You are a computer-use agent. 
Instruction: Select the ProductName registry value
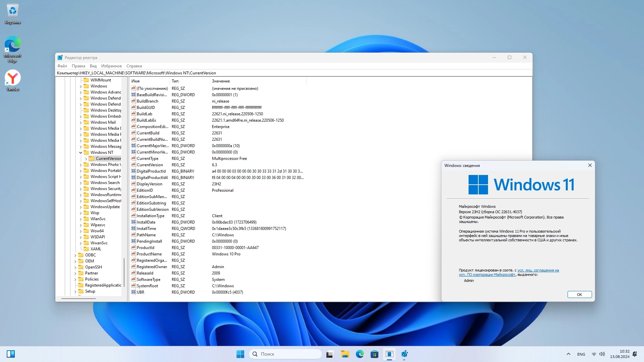149,254
